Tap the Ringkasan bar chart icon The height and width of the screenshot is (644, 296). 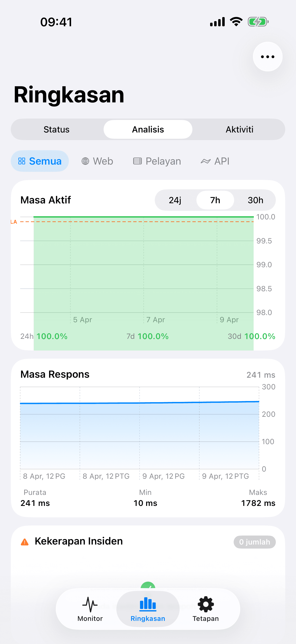click(x=148, y=604)
